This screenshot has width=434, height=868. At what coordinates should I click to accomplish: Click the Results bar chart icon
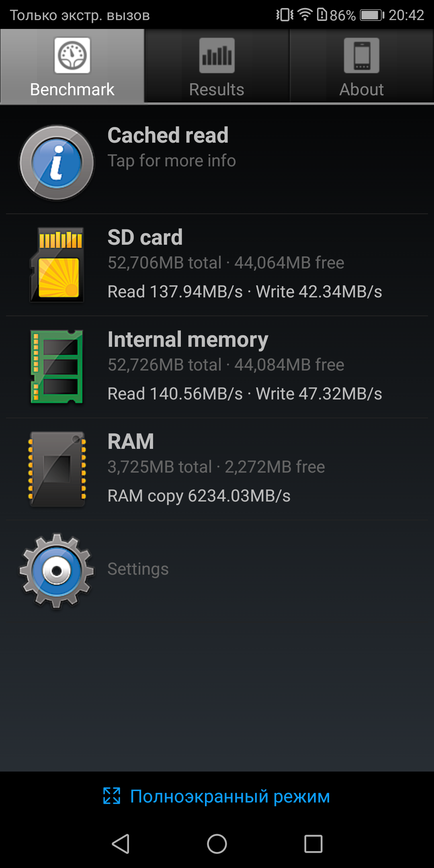[x=217, y=55]
